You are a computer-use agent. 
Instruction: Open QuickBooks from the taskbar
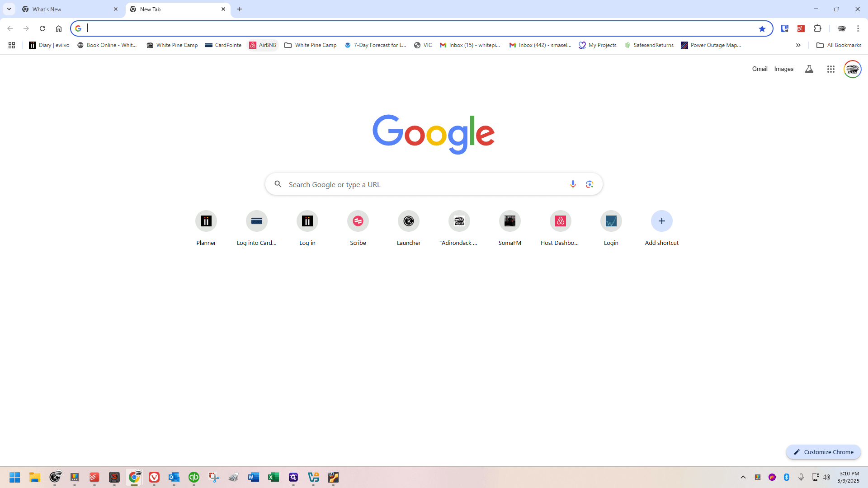[194, 477]
